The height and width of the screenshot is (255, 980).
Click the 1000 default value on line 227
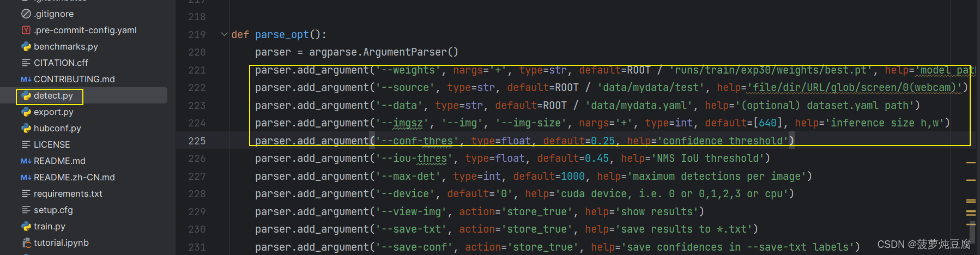pyautogui.click(x=573, y=177)
